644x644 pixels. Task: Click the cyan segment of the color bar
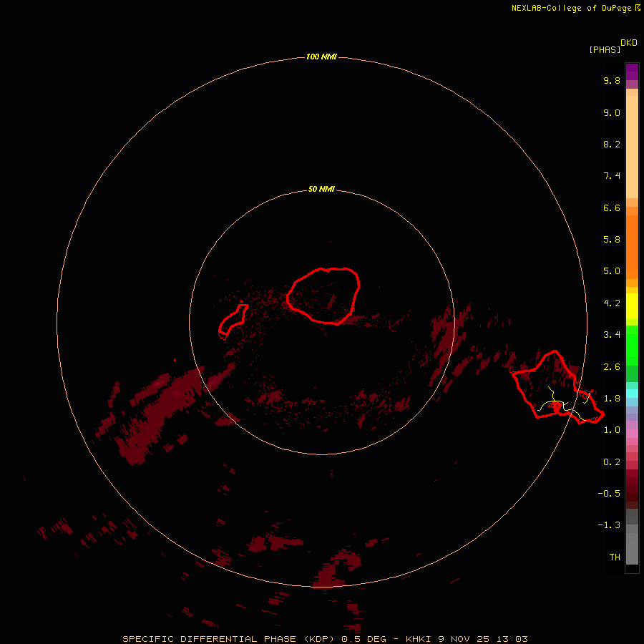(632, 394)
